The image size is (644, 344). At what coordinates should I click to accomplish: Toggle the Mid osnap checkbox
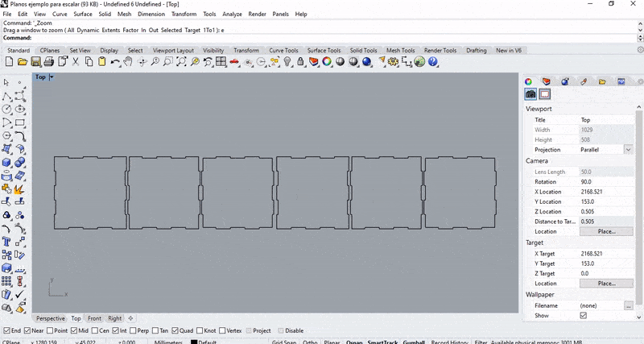74,330
